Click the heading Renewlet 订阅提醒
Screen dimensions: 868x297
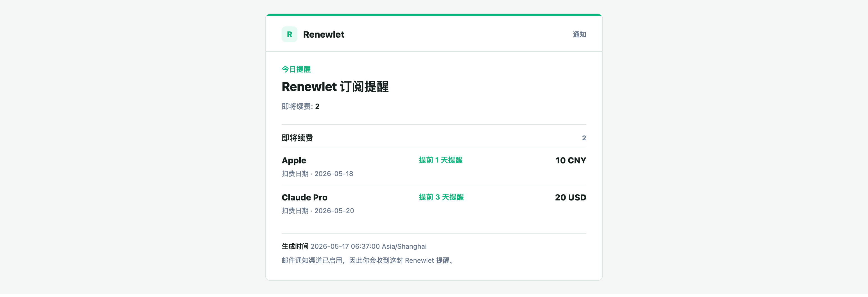(x=335, y=87)
